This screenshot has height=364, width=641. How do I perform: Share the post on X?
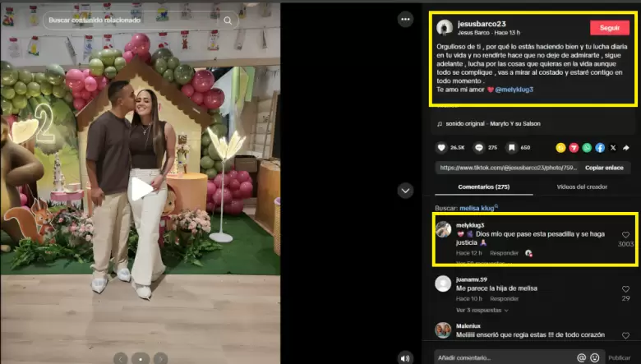[613, 148]
